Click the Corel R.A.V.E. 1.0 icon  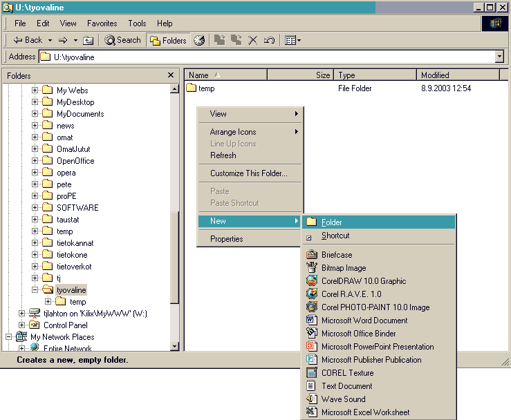tap(312, 294)
